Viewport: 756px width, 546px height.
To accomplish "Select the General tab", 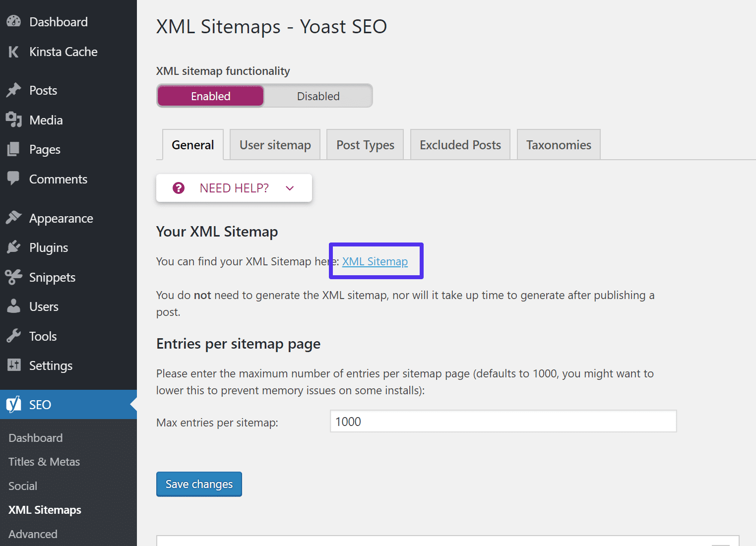I will click(193, 145).
